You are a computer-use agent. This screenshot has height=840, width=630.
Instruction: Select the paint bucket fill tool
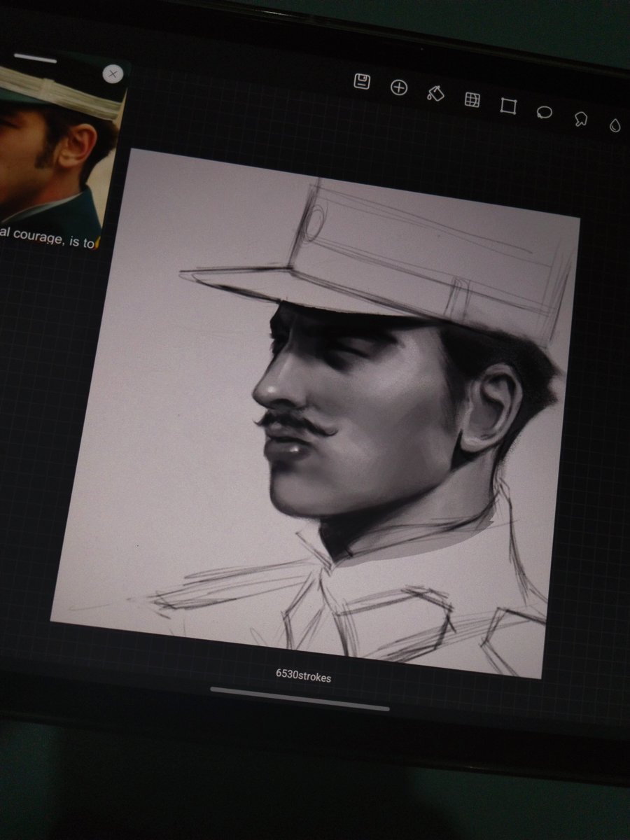pos(435,93)
